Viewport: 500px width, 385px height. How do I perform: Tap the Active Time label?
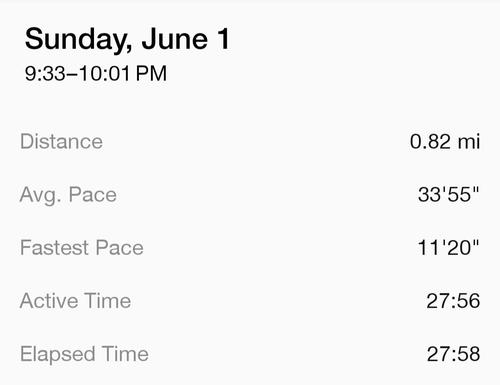tap(75, 301)
